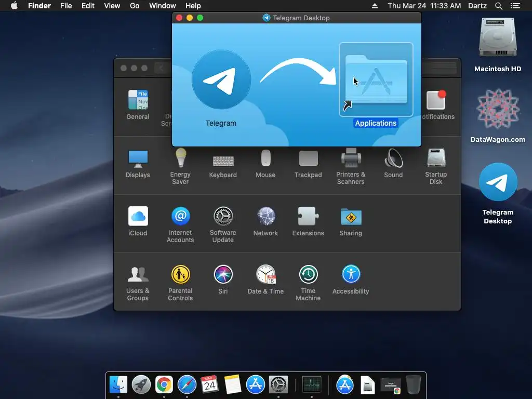The image size is (532, 399).
Task: Select DataWagon.com desktop icon
Action: point(498,115)
